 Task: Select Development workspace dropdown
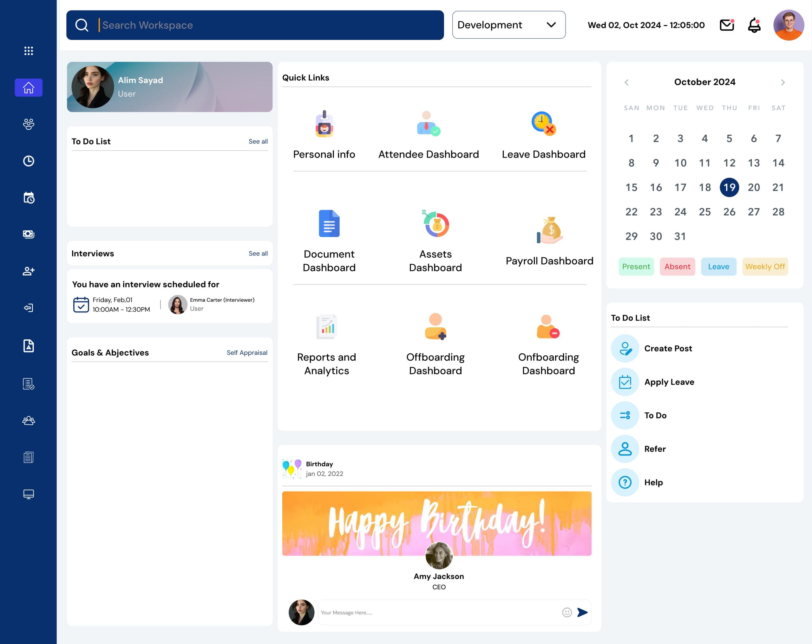pos(508,25)
